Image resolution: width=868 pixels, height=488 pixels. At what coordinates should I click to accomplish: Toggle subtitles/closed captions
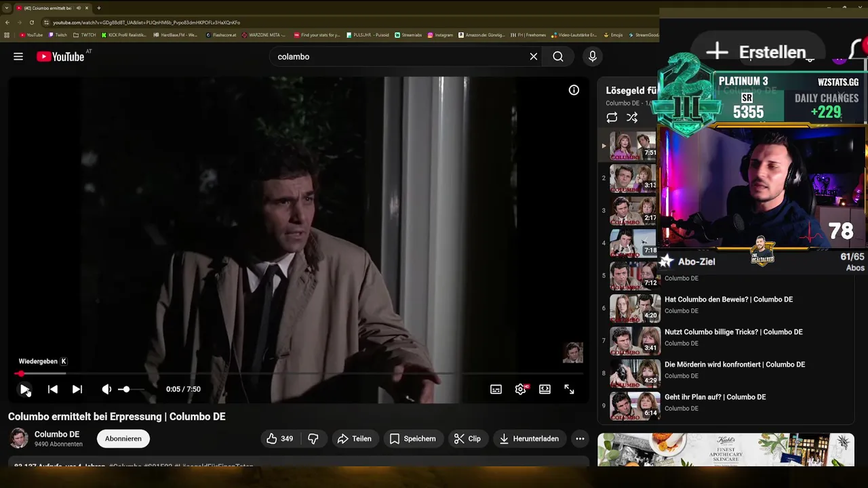coord(496,389)
